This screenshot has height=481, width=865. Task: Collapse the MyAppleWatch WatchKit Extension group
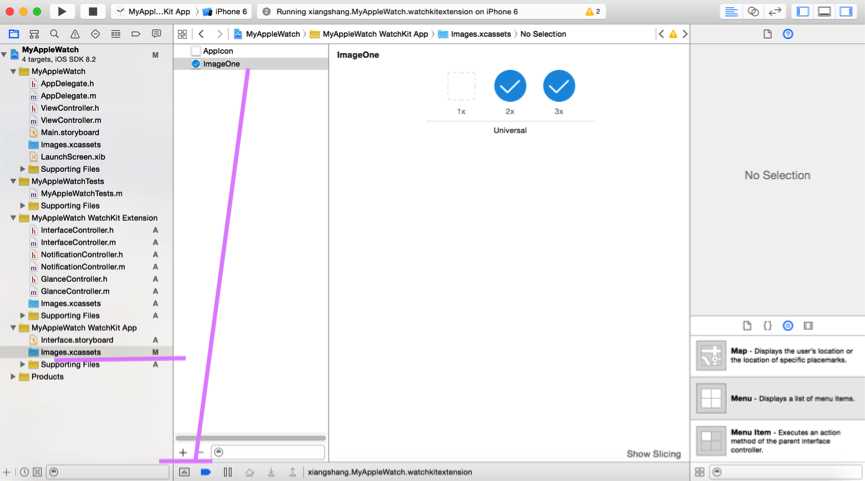tap(13, 218)
